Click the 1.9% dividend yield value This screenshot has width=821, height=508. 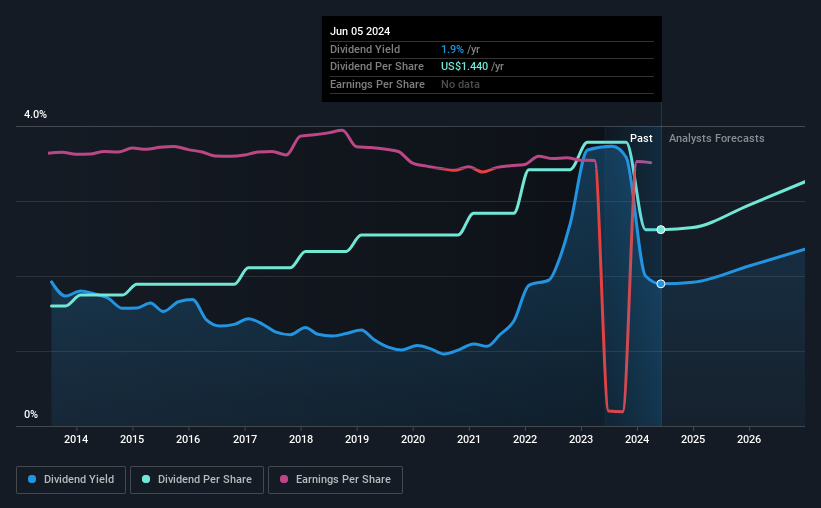pos(452,49)
